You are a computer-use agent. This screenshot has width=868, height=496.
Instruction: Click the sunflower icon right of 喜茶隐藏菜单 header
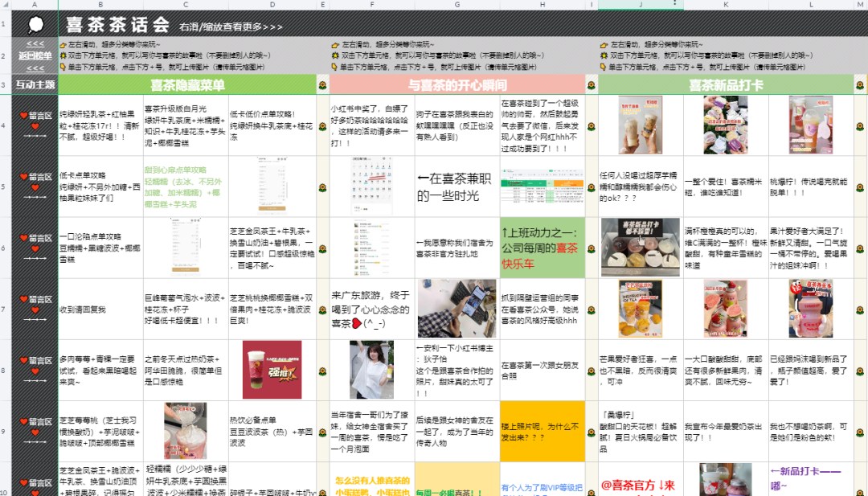pos(323,85)
